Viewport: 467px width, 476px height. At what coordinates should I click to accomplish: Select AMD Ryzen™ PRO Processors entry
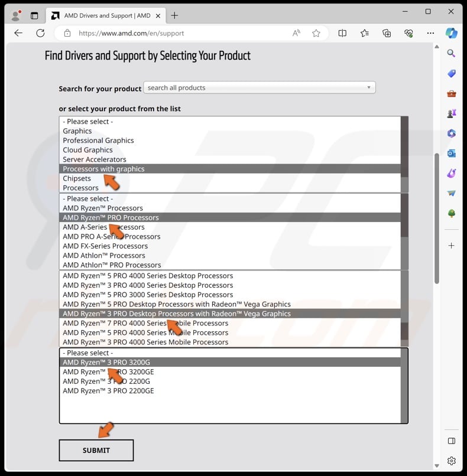230,217
